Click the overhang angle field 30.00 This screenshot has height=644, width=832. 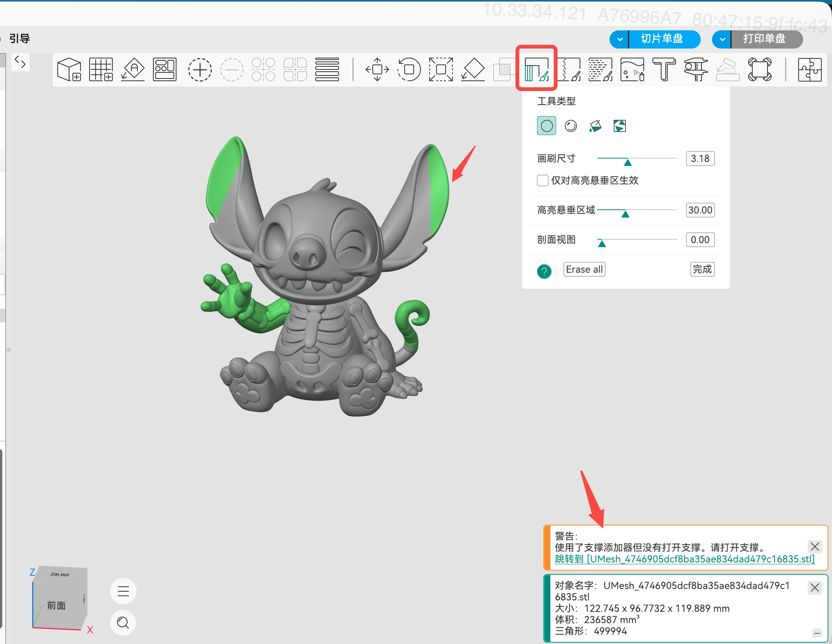click(700, 210)
